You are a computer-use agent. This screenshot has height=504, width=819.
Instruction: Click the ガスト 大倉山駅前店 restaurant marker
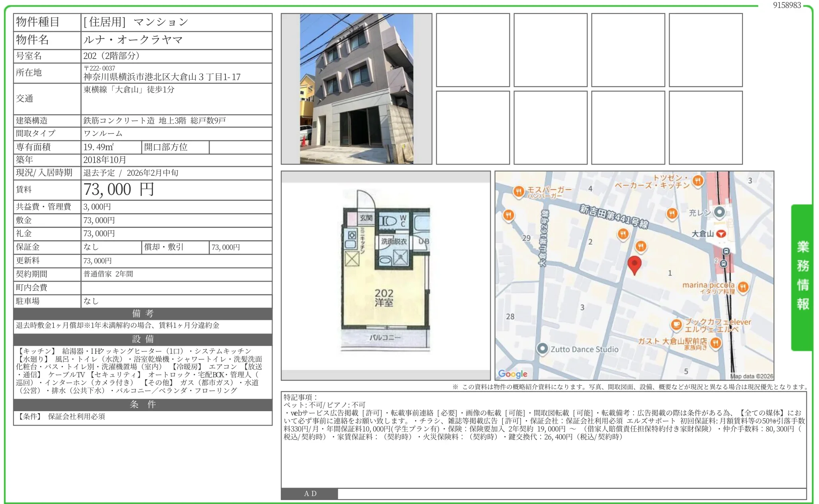click(x=716, y=343)
